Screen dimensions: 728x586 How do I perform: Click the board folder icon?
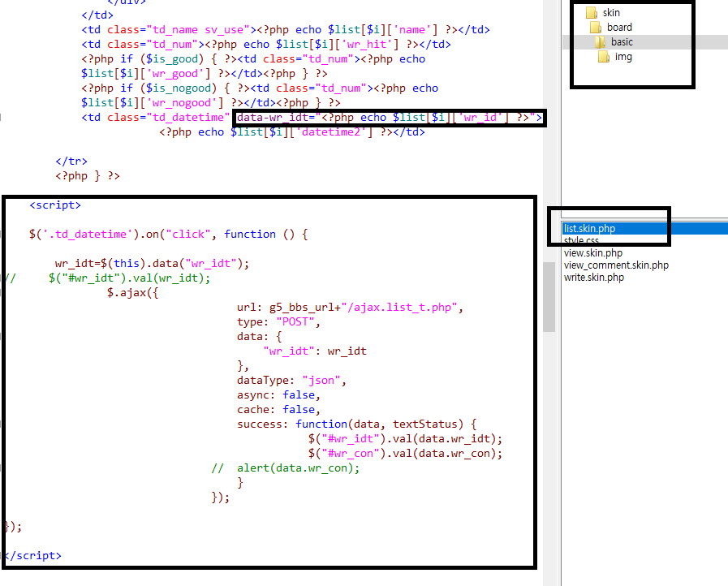595,28
